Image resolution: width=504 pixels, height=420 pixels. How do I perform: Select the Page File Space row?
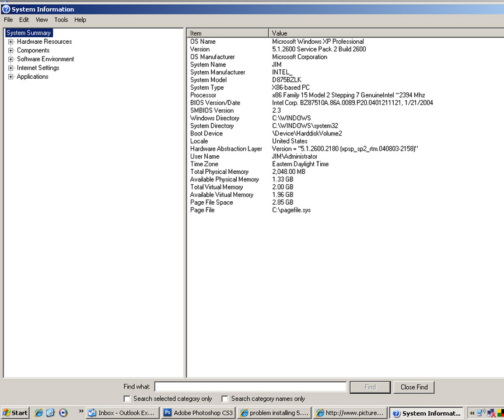pos(345,202)
